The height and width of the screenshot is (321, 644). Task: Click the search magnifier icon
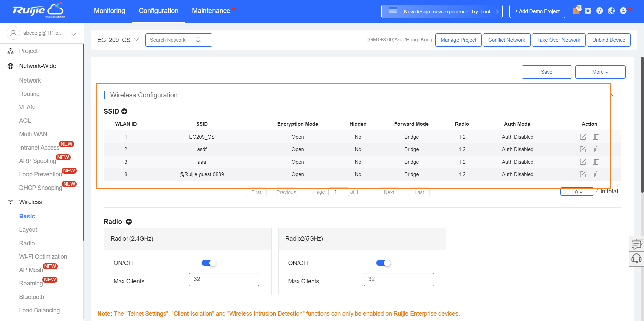pyautogui.click(x=198, y=40)
